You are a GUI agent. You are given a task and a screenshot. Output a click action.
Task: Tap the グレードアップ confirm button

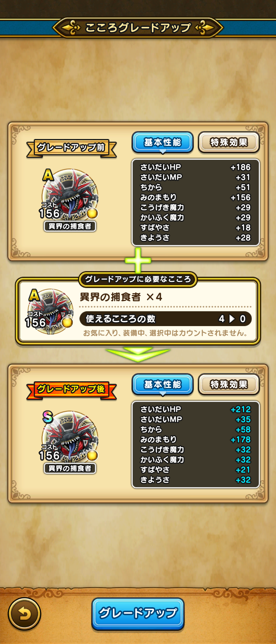(138, 614)
